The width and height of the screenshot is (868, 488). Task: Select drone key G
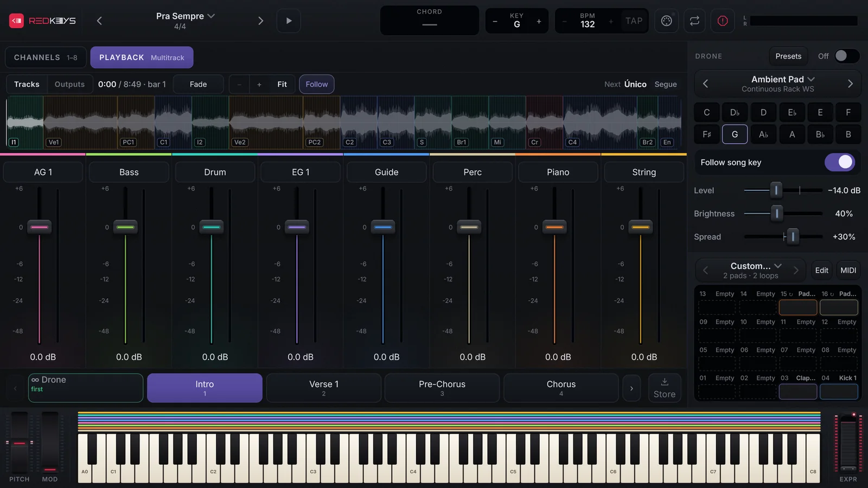point(735,134)
